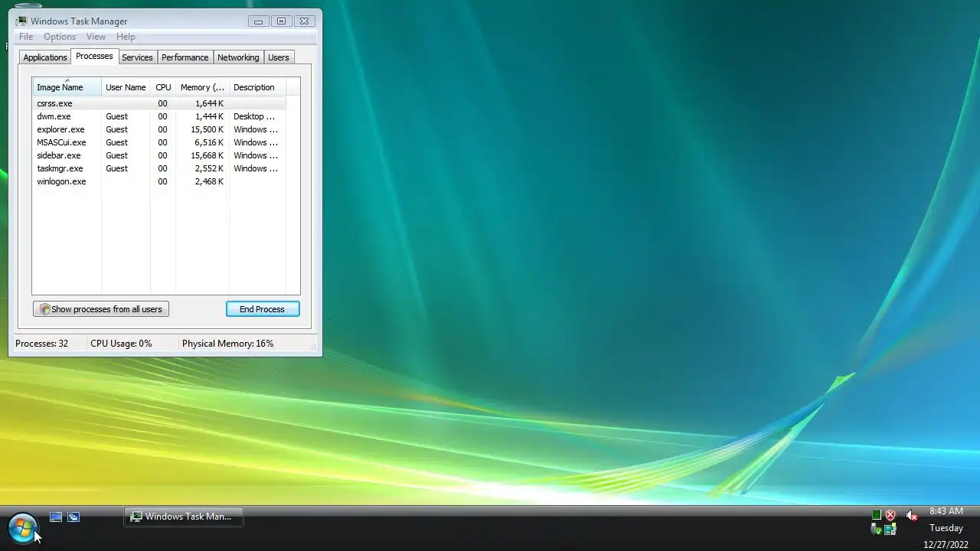Click the Windows Task Manager taskbar button
The width and height of the screenshot is (980, 551).
click(x=184, y=517)
